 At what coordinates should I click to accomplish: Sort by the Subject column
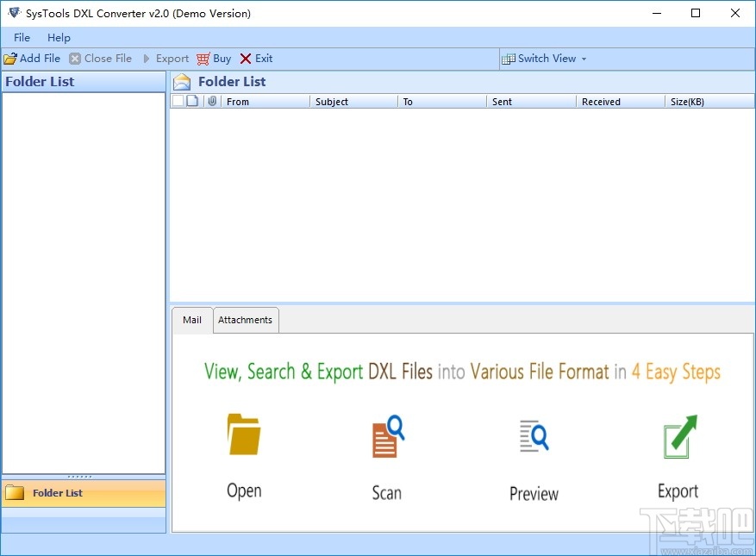click(354, 101)
